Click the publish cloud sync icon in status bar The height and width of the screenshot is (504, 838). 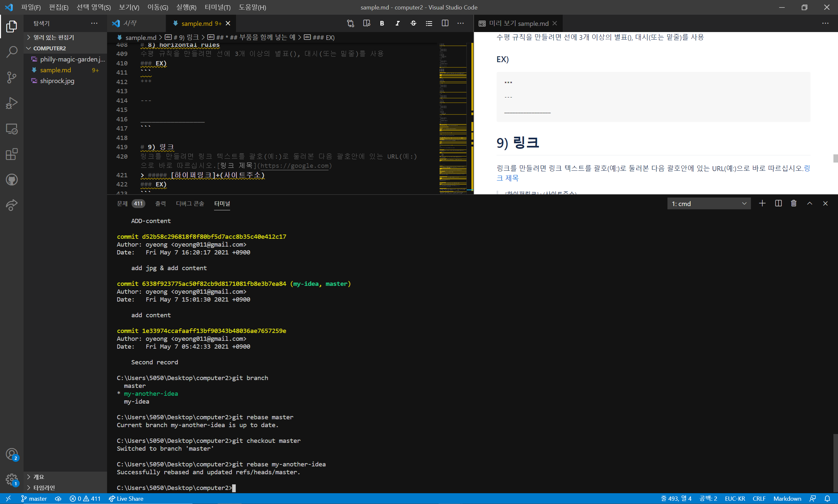58,498
